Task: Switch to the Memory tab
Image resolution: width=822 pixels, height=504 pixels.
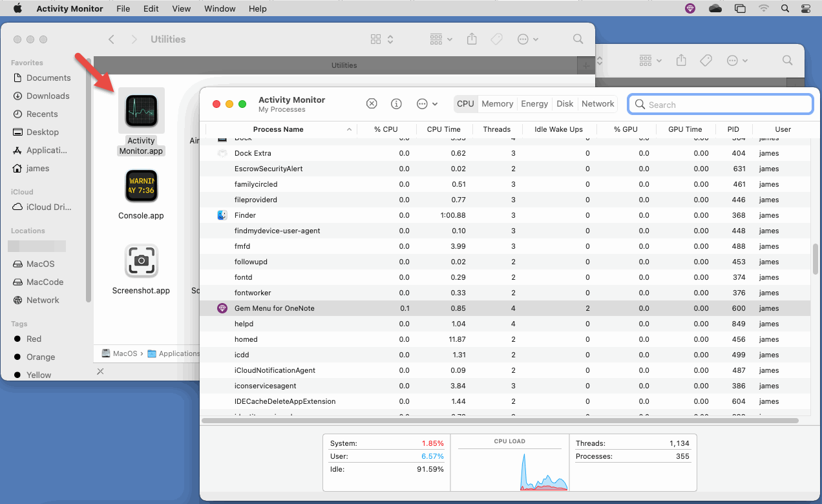Action: 497,103
